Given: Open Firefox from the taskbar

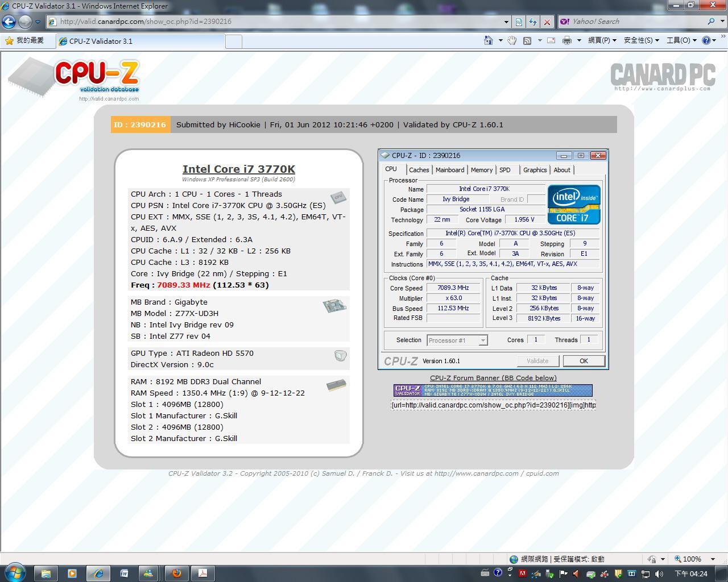Looking at the screenshot, I should 176,573.
